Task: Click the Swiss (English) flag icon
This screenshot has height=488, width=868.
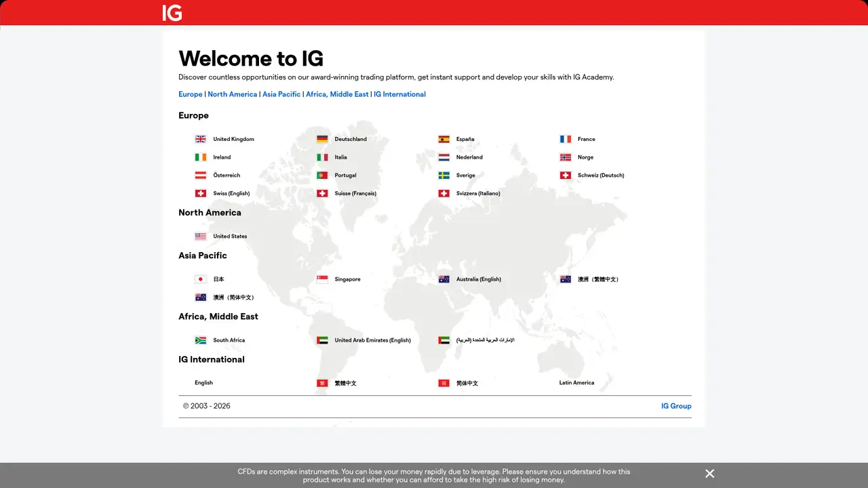Action: (x=201, y=193)
